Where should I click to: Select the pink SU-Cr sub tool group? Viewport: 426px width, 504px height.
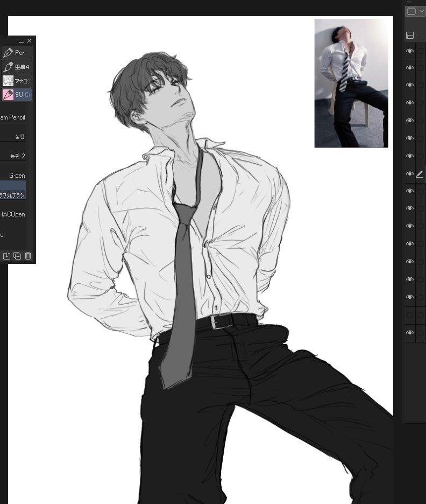tap(16, 95)
